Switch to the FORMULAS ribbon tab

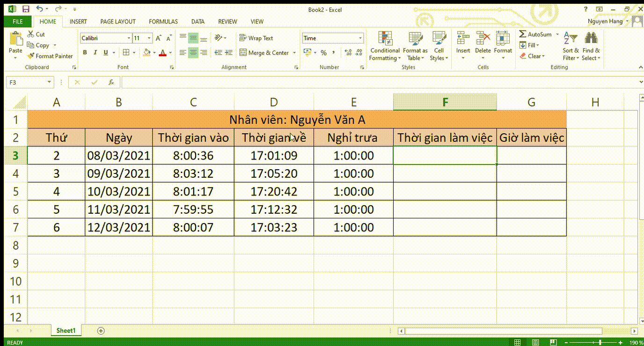163,22
